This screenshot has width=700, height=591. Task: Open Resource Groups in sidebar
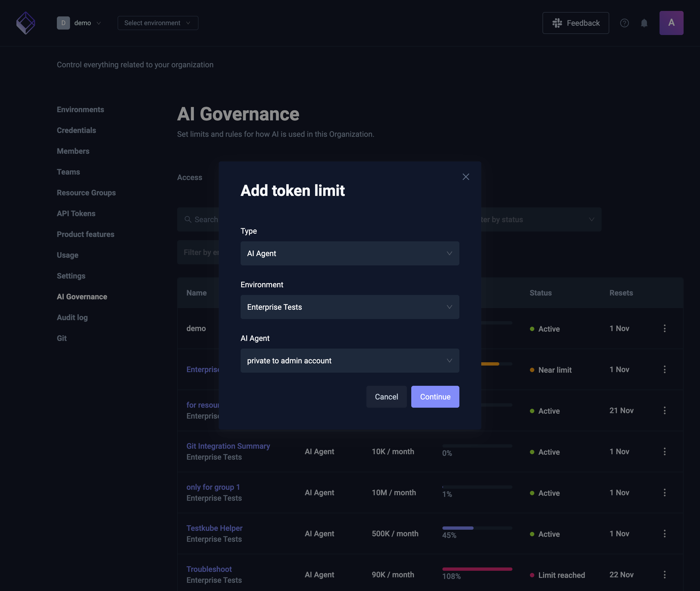(86, 193)
